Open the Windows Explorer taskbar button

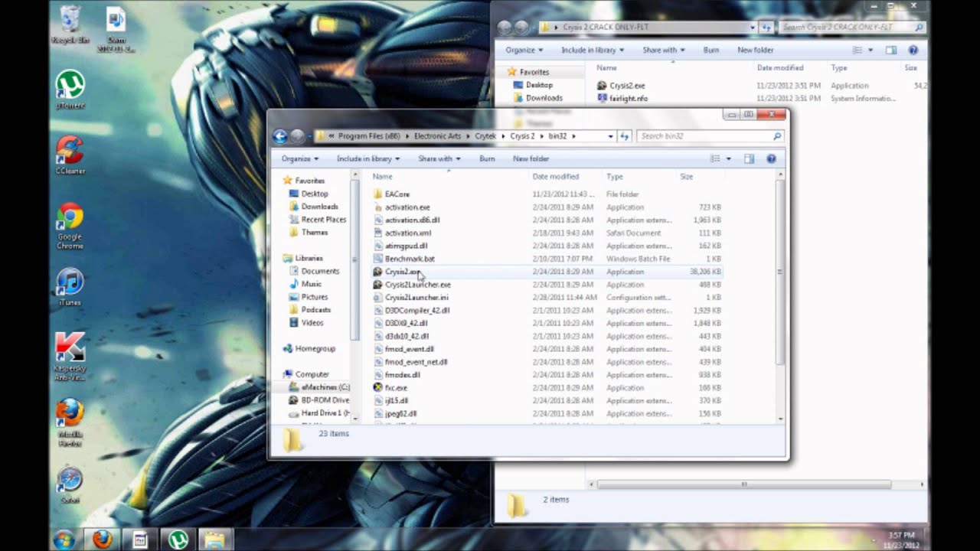pyautogui.click(x=217, y=540)
